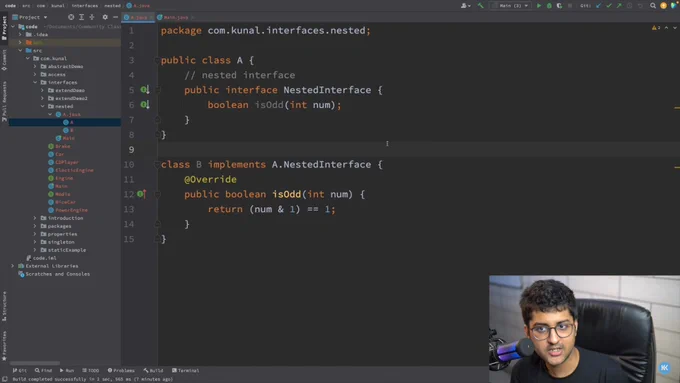Open the Find tool window
Screen dimensions: 680x383
(43, 370)
